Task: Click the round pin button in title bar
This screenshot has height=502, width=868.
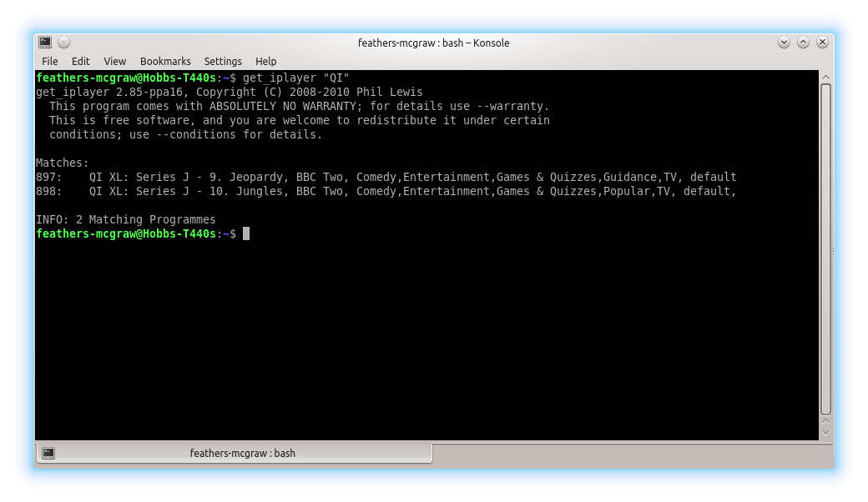Action: [x=63, y=42]
